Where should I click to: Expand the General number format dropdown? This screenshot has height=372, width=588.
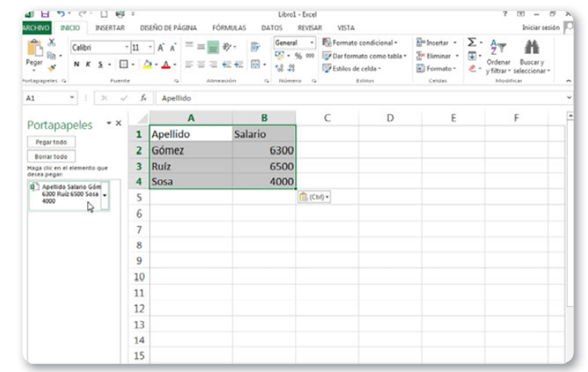pos(312,42)
